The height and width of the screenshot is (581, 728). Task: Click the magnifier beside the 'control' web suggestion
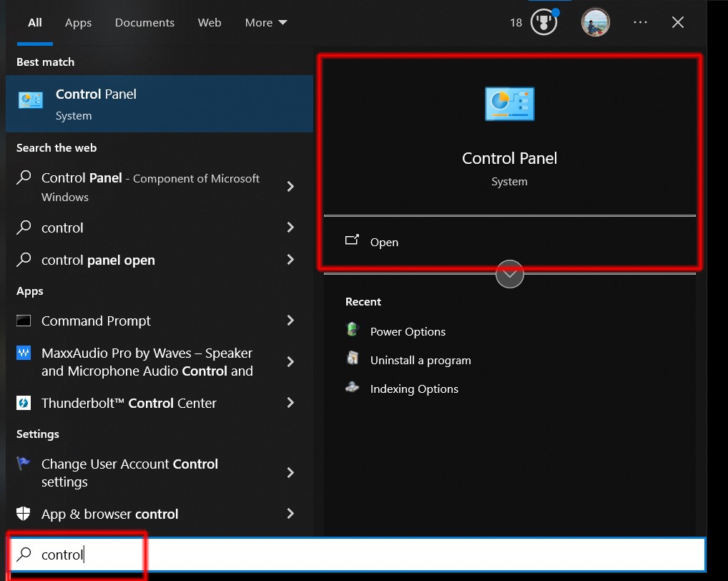[24, 227]
